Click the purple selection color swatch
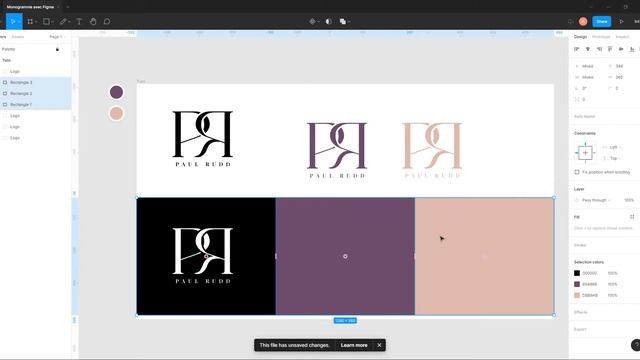The image size is (640, 360). [x=577, y=284]
